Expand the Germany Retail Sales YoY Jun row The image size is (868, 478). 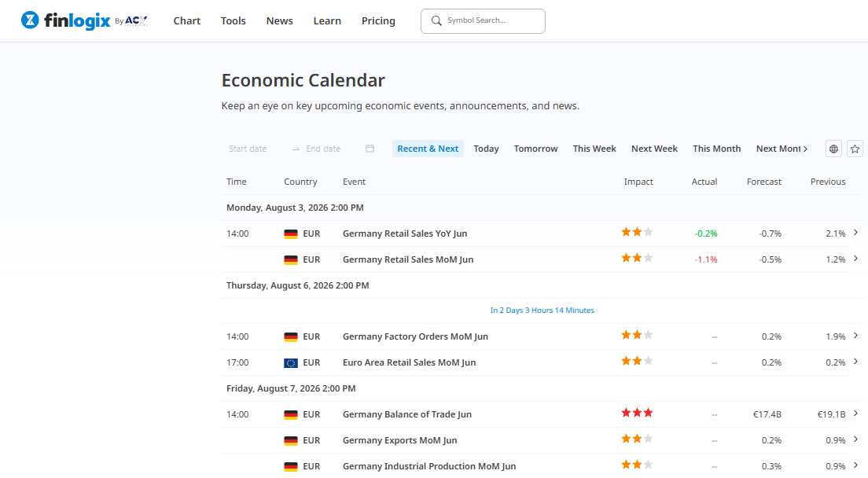(856, 233)
